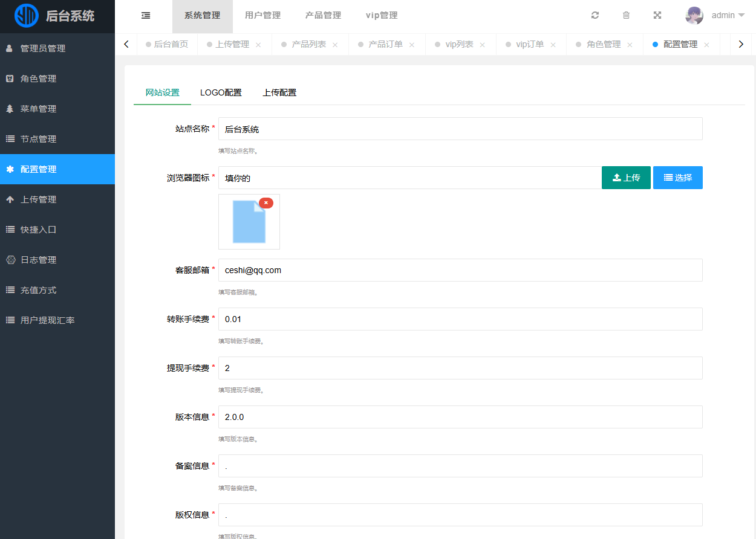756x539 pixels.
Task: Close the 配置管理 tab
Action: click(706, 45)
